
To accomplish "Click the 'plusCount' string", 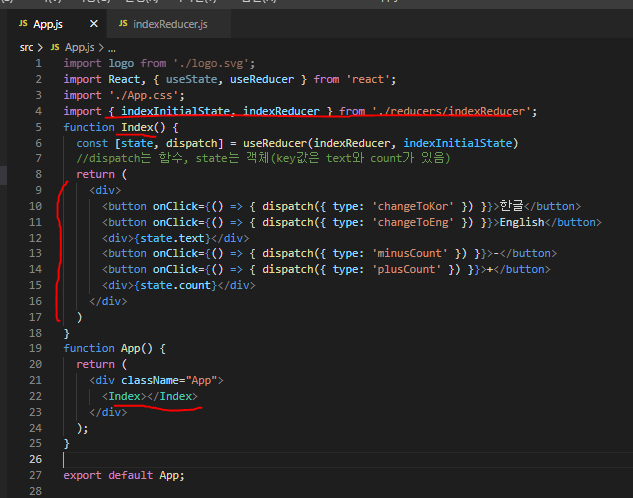I will tap(407, 270).
